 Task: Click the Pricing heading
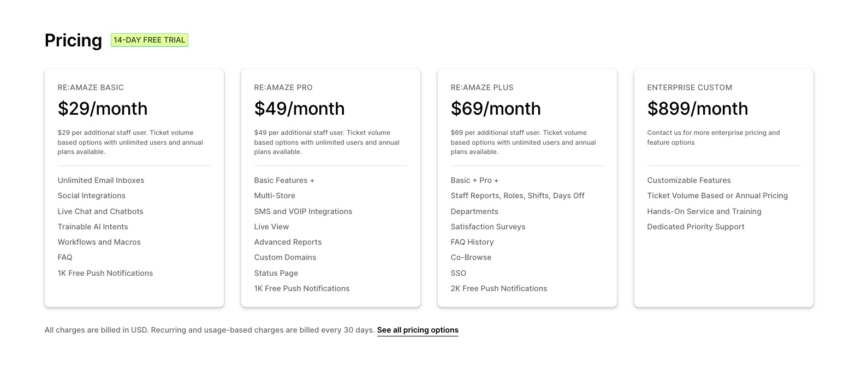click(73, 40)
